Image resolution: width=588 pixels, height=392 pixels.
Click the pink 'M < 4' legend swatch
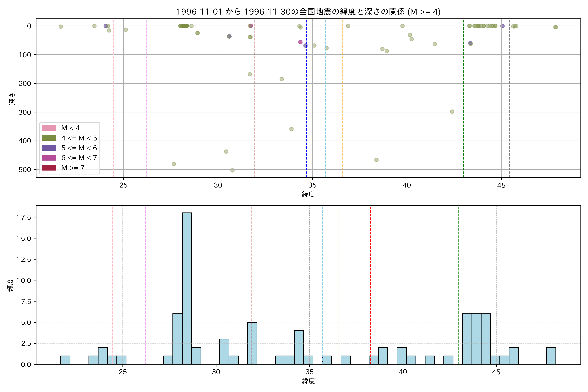(49, 128)
